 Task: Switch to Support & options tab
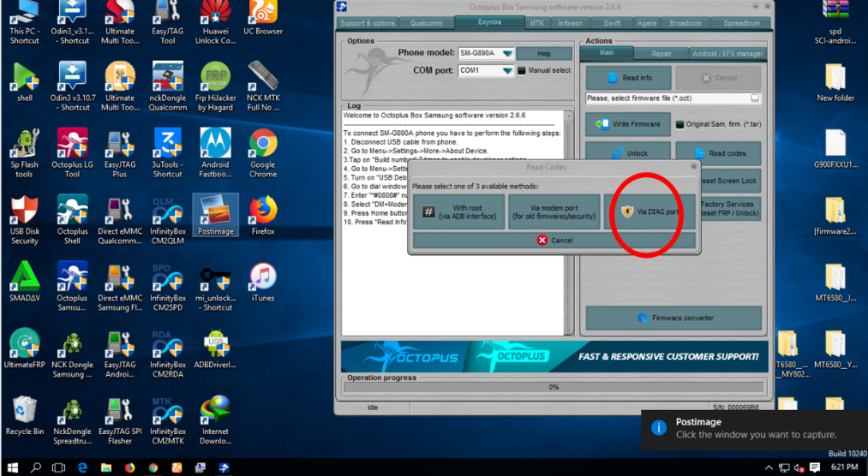[x=368, y=23]
